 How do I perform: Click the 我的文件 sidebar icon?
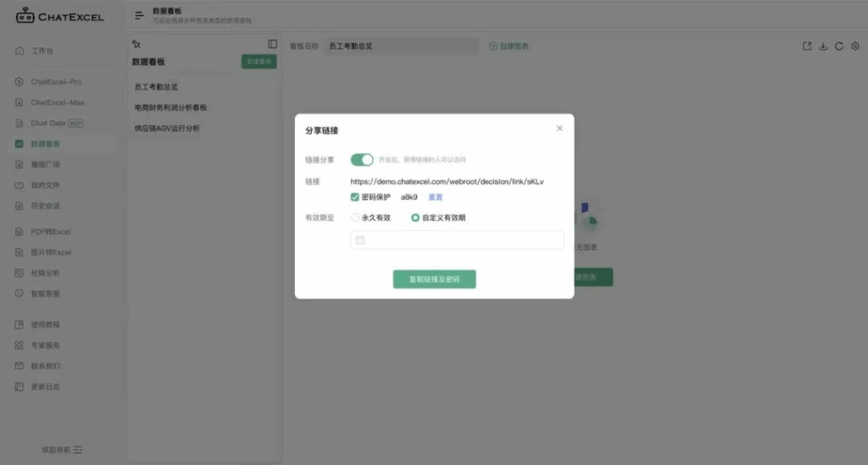[x=19, y=185]
